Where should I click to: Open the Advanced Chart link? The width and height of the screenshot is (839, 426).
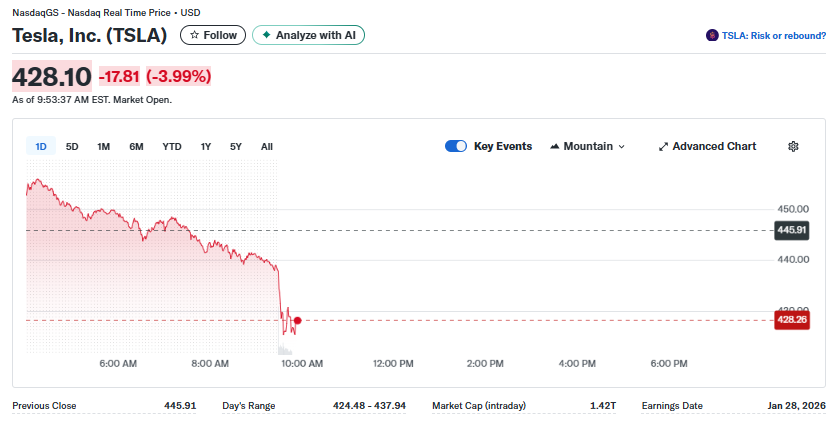click(713, 146)
